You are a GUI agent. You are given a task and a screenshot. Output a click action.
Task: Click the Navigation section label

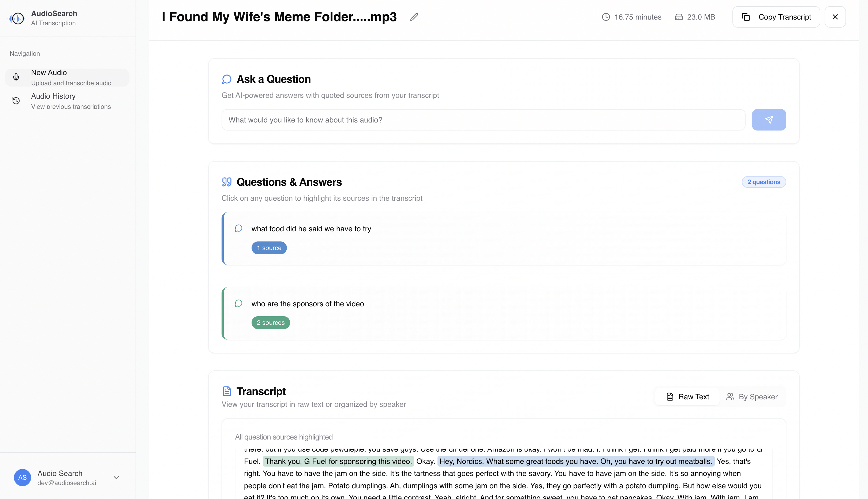pyautogui.click(x=25, y=54)
